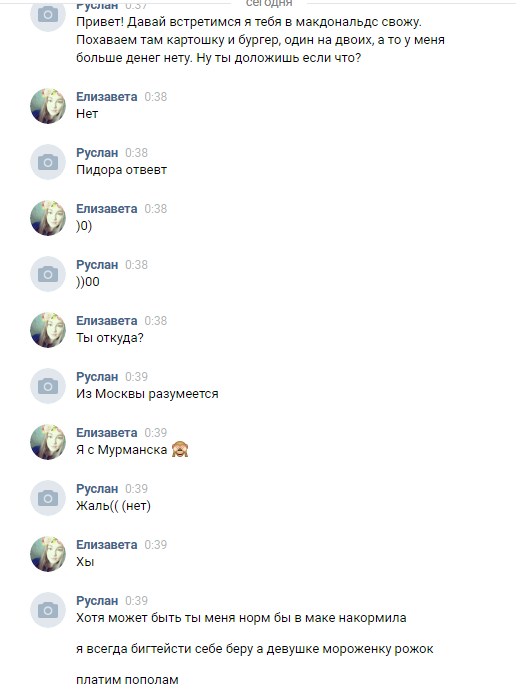
Task: Open Елизавета's avatar beside 'Хы' message
Action: 48,554
